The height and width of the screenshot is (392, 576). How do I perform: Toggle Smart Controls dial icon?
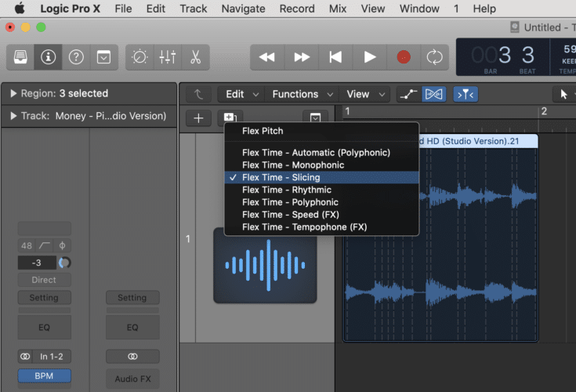[x=139, y=57]
